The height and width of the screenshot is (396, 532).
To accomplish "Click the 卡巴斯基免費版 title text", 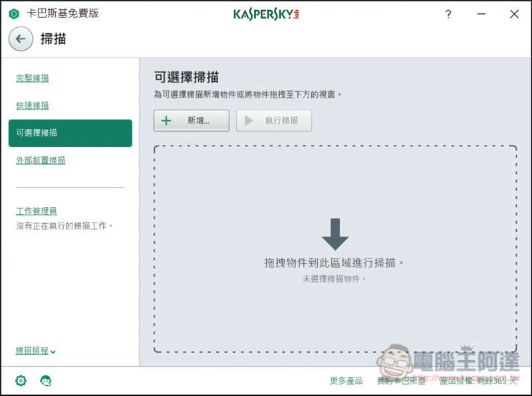I will pyautogui.click(x=63, y=13).
